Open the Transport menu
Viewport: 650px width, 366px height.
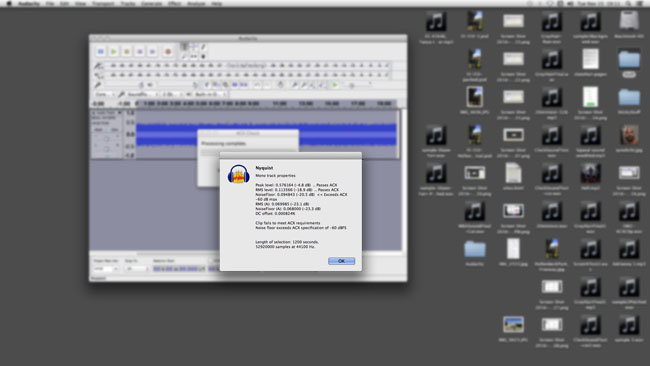(x=103, y=3)
